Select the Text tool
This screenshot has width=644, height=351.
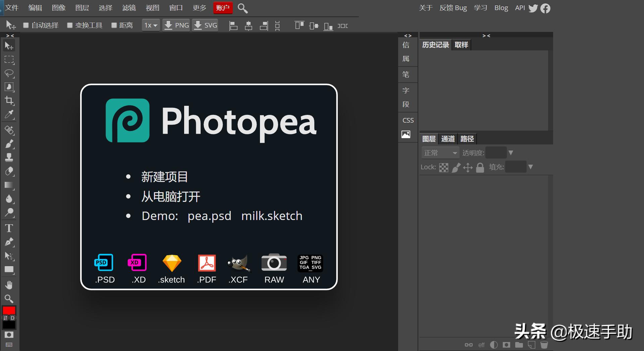click(x=9, y=228)
